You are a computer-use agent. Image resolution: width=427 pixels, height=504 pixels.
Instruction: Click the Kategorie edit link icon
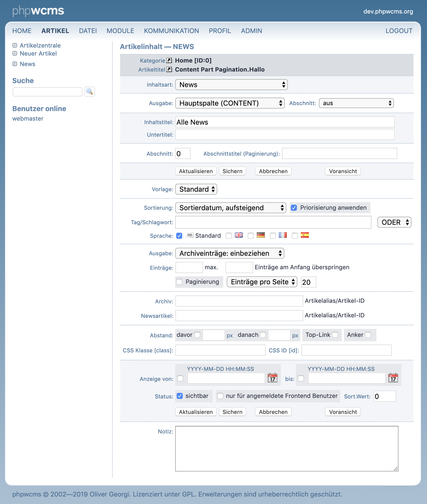click(169, 60)
